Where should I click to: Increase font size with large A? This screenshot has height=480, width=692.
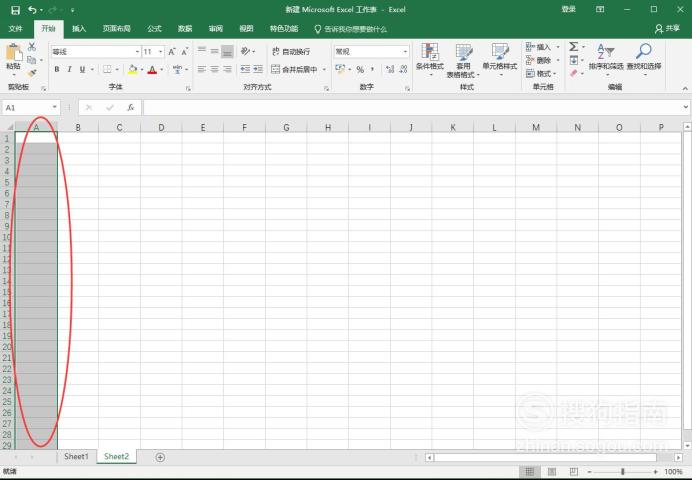(172, 52)
